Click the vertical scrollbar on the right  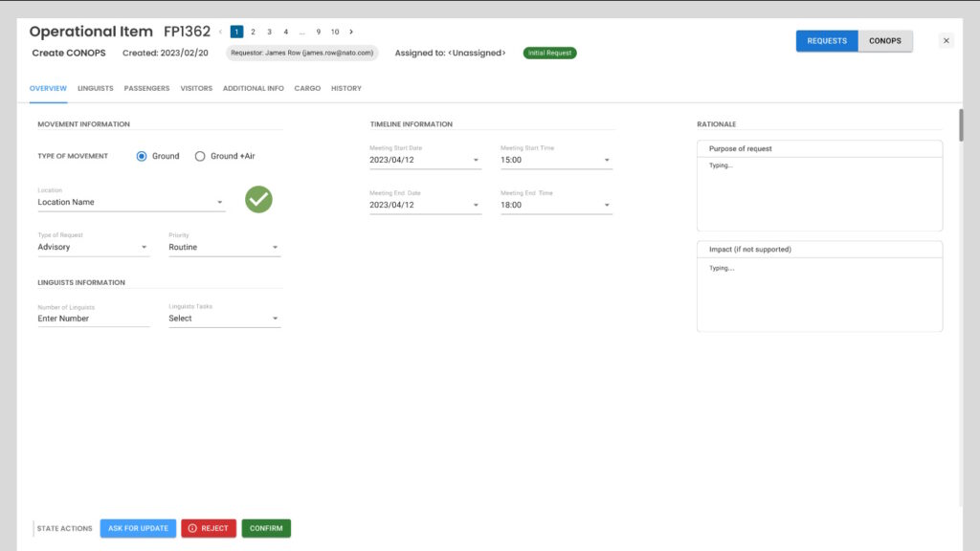point(960,124)
